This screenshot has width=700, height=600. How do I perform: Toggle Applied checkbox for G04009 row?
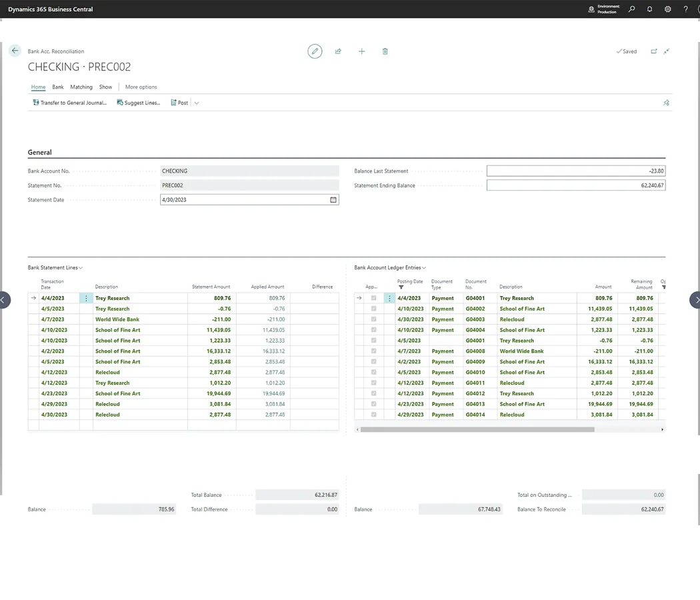click(x=373, y=361)
